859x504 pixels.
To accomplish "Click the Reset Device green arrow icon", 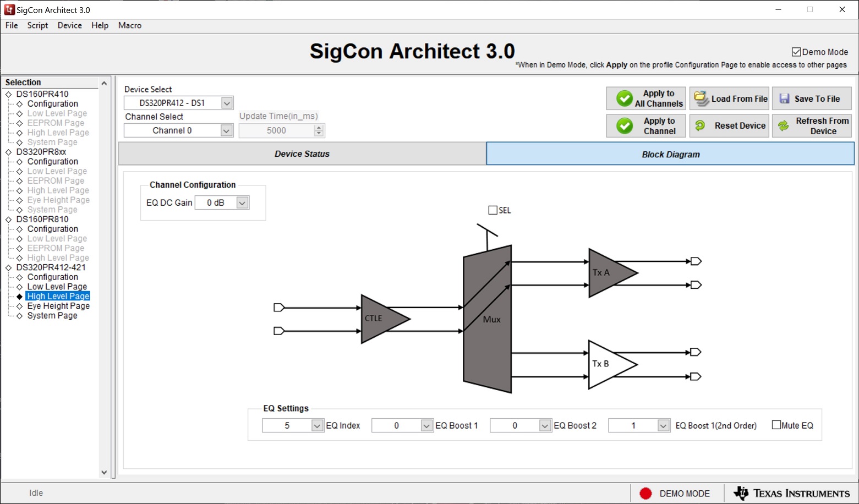I will (x=700, y=126).
